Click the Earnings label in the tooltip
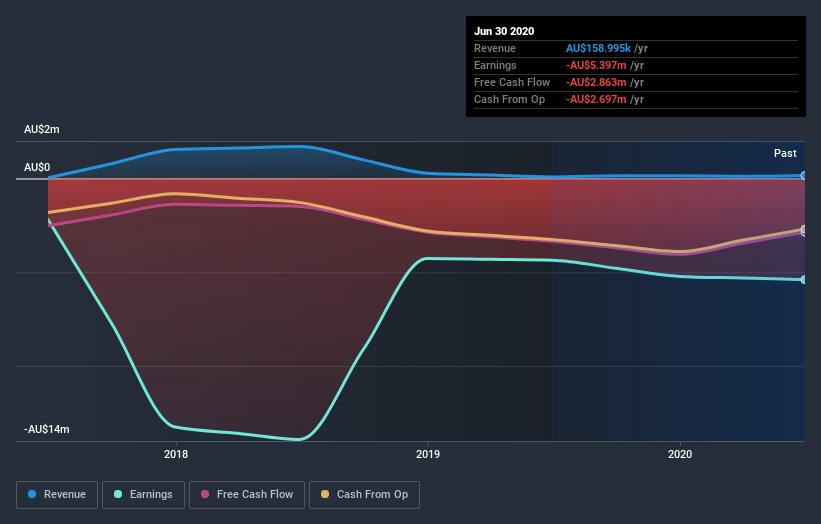Viewport: 821px width, 524px height. click(495, 65)
